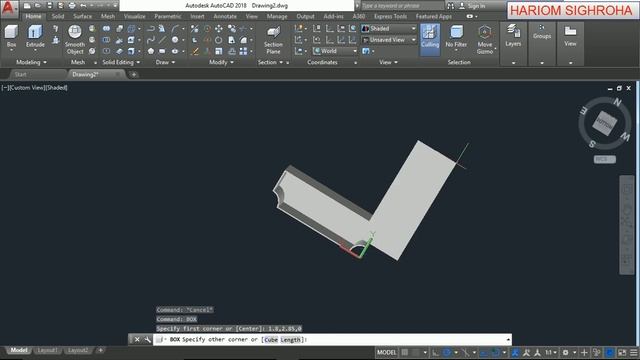This screenshot has width=640, height=360.
Task: Expand the Modeling panel dropdown
Action: pyautogui.click(x=31, y=62)
